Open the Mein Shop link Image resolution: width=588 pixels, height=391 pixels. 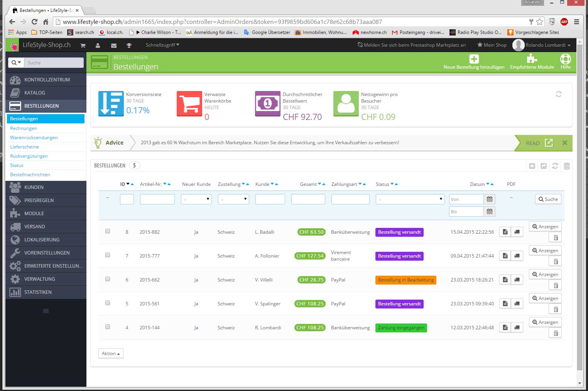pyautogui.click(x=492, y=45)
